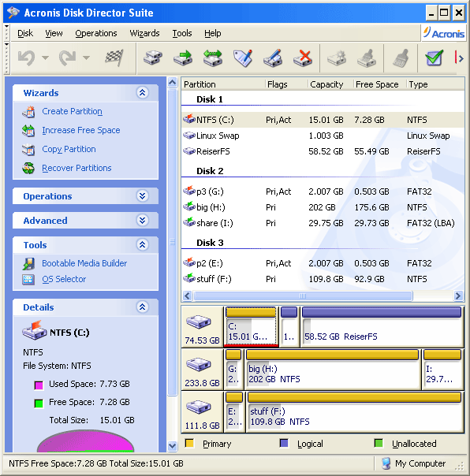470x476 pixels.
Task: Select the ReiserFS partition row
Action: [x=323, y=151]
